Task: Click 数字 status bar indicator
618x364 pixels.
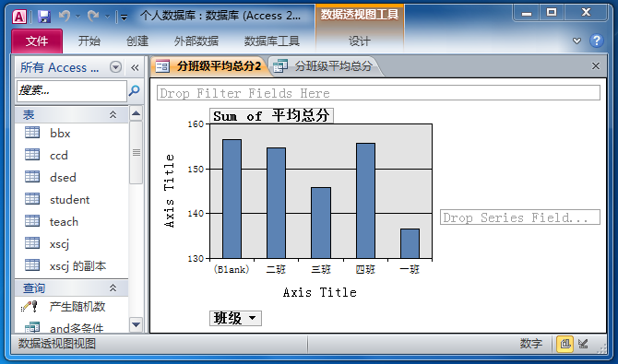Action: tap(531, 344)
